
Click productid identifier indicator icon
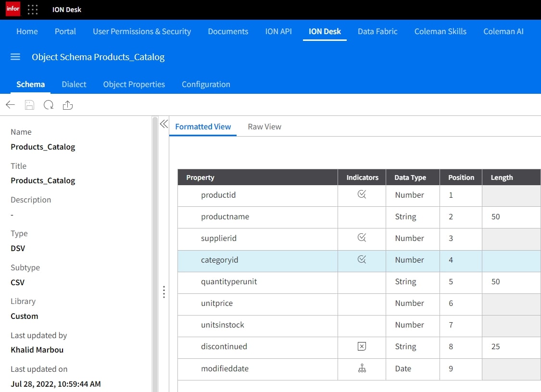pyautogui.click(x=362, y=194)
